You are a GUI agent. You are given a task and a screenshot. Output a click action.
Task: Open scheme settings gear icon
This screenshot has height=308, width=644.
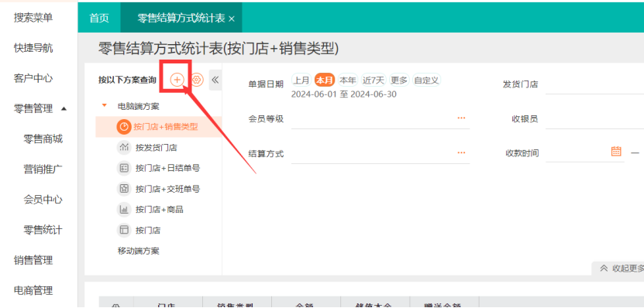[198, 80]
